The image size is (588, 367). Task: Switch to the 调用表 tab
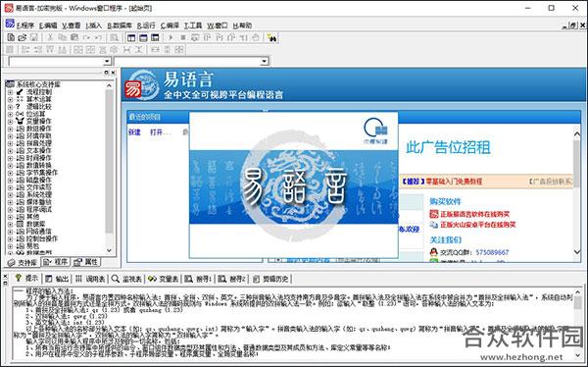(90, 279)
